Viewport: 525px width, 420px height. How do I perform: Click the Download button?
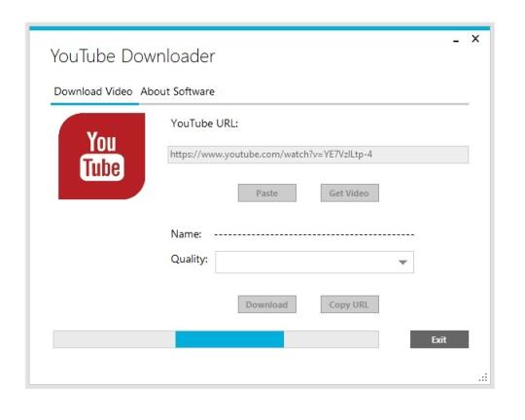[266, 304]
